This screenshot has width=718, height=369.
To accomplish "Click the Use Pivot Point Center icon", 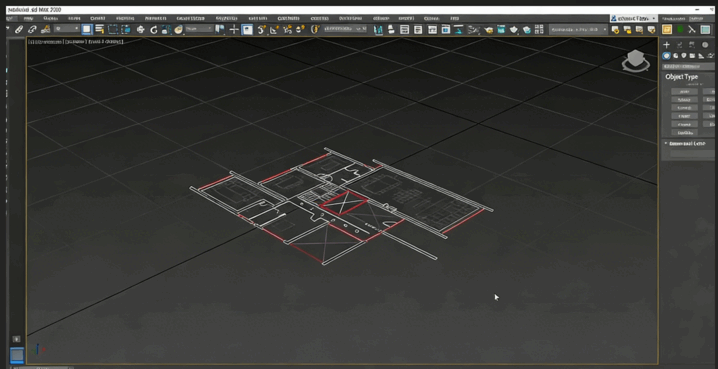I will point(220,30).
